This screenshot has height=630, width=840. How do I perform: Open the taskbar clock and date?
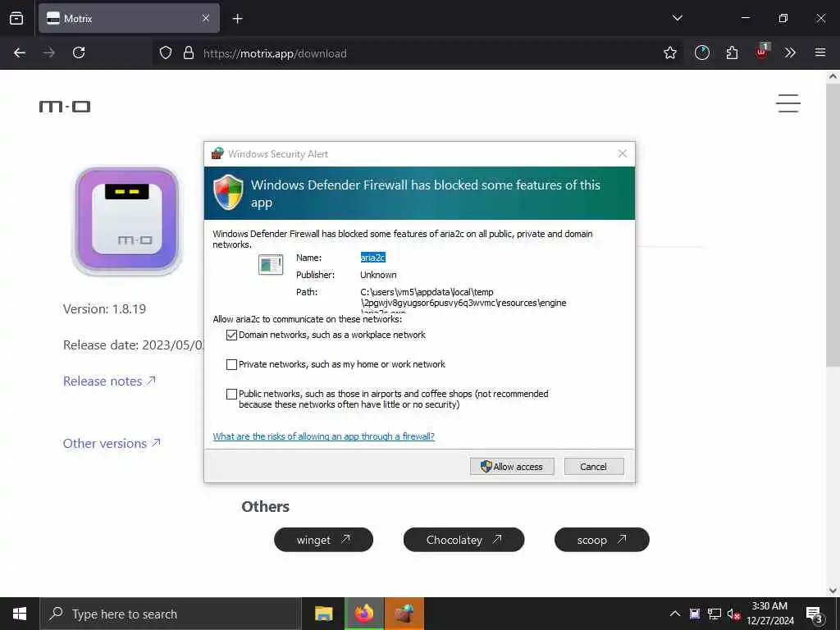pyautogui.click(x=769, y=614)
